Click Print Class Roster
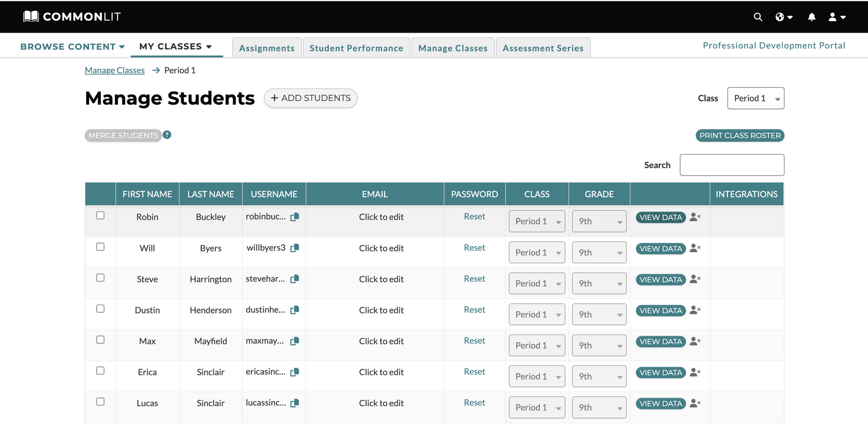The height and width of the screenshot is (424, 868). pos(740,136)
